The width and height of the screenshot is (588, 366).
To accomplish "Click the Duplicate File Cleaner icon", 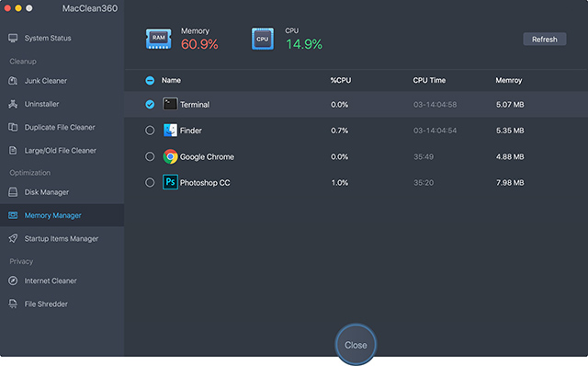I will [x=13, y=127].
